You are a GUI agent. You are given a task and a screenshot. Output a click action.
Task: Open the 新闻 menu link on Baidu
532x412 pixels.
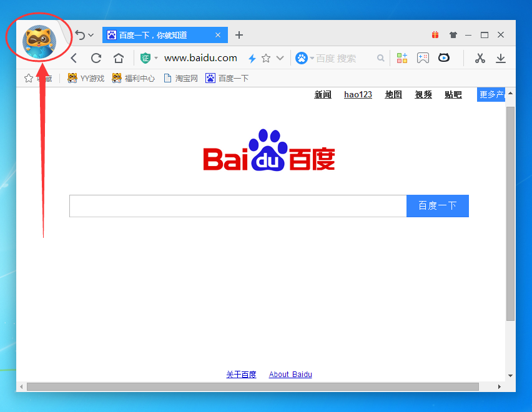tap(323, 94)
